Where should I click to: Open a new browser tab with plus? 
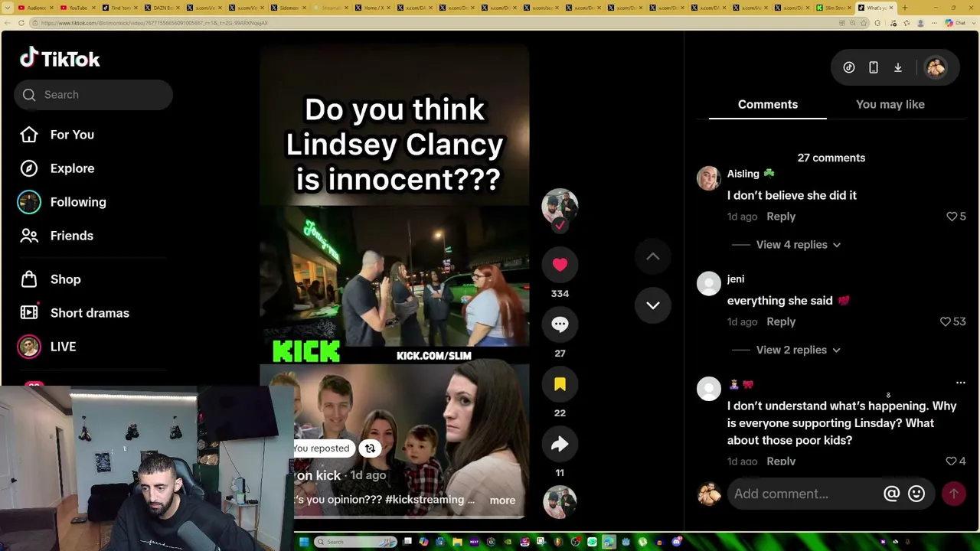click(x=905, y=8)
